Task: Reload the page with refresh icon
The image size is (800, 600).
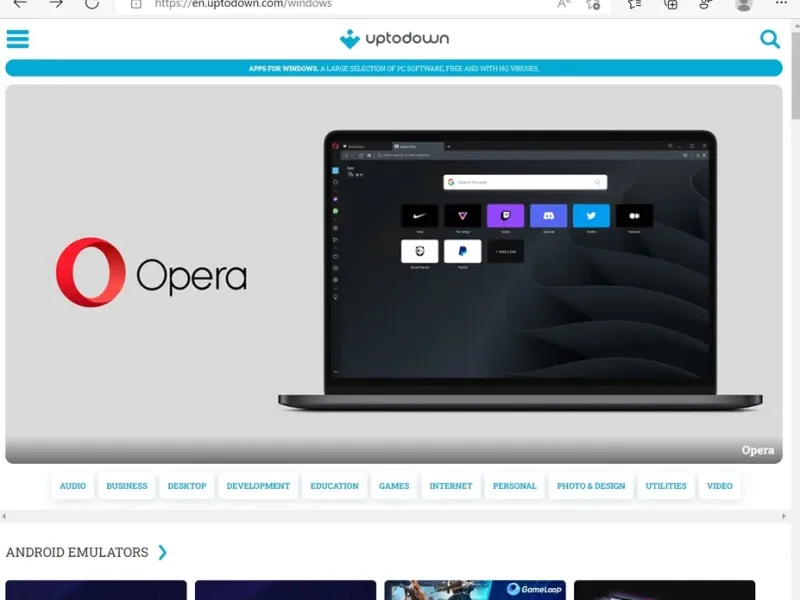Action: point(92,4)
